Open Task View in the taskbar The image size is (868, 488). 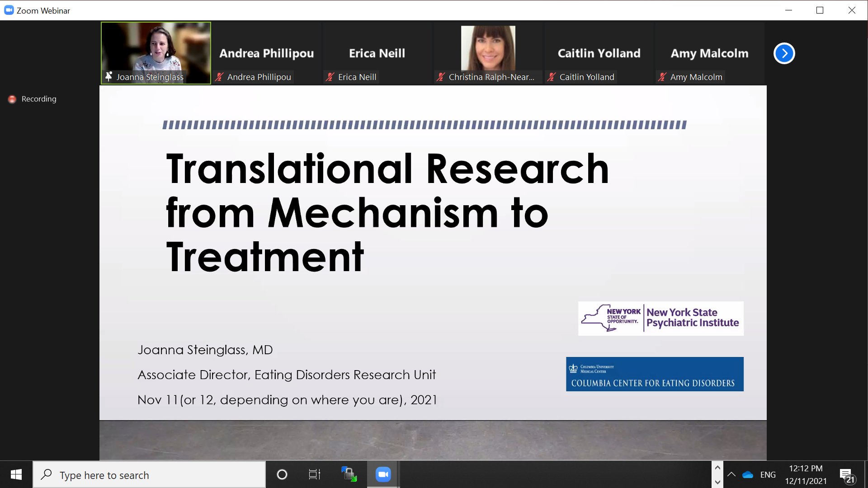coord(314,474)
